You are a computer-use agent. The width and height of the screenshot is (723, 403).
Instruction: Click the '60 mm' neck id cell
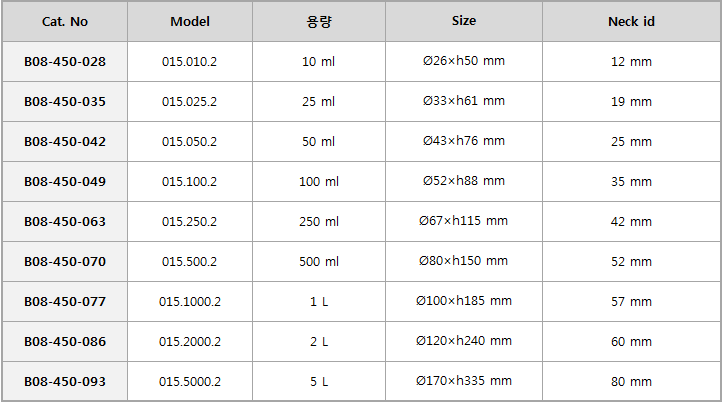point(631,342)
